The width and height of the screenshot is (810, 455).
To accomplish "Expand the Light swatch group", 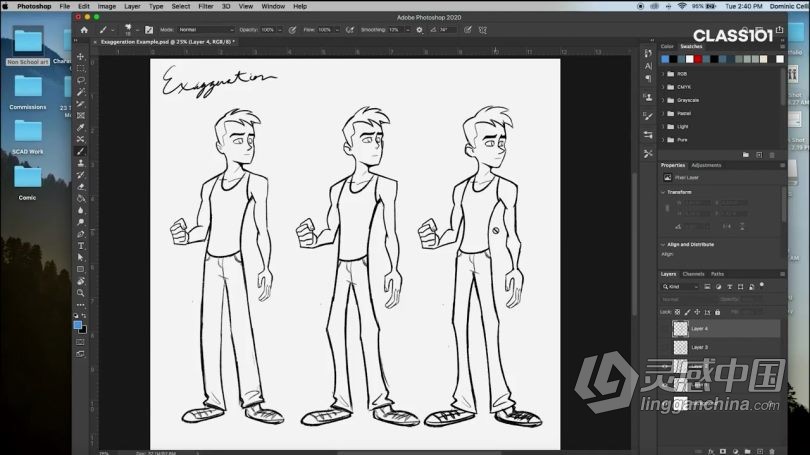I will click(663, 127).
